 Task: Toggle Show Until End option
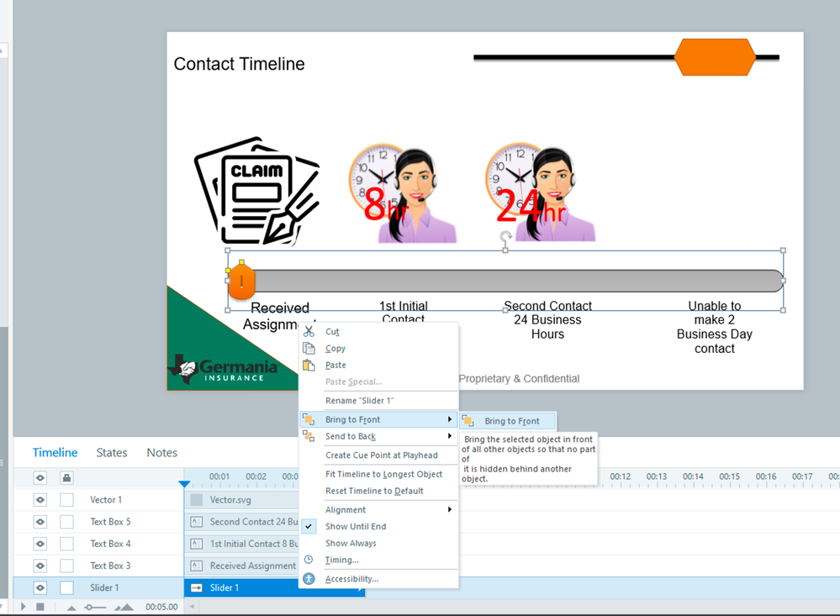tap(378, 527)
